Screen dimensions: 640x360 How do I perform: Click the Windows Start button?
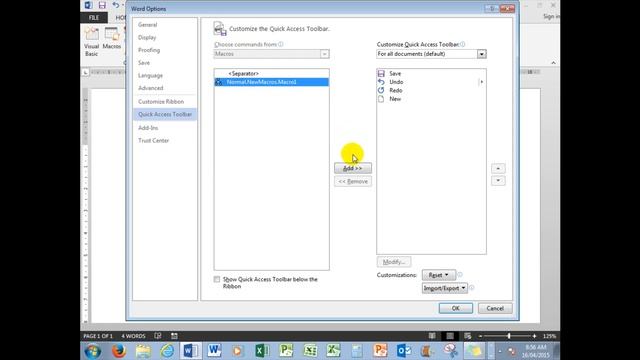(93, 351)
